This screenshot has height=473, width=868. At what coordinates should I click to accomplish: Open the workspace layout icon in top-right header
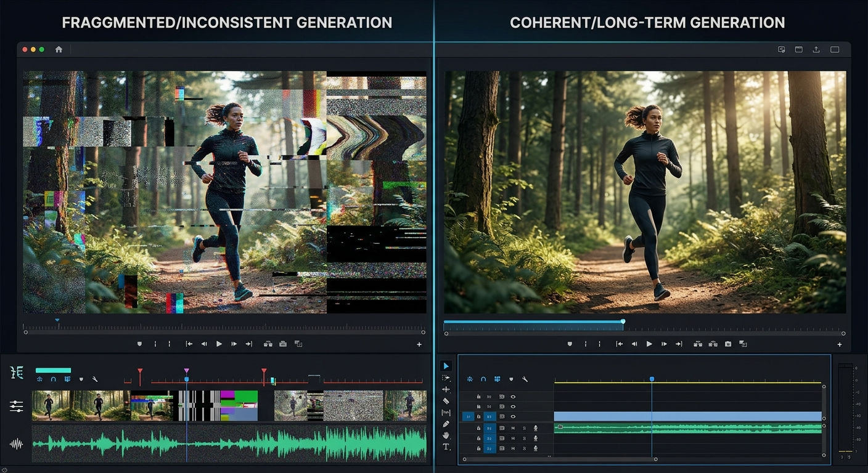pos(798,49)
